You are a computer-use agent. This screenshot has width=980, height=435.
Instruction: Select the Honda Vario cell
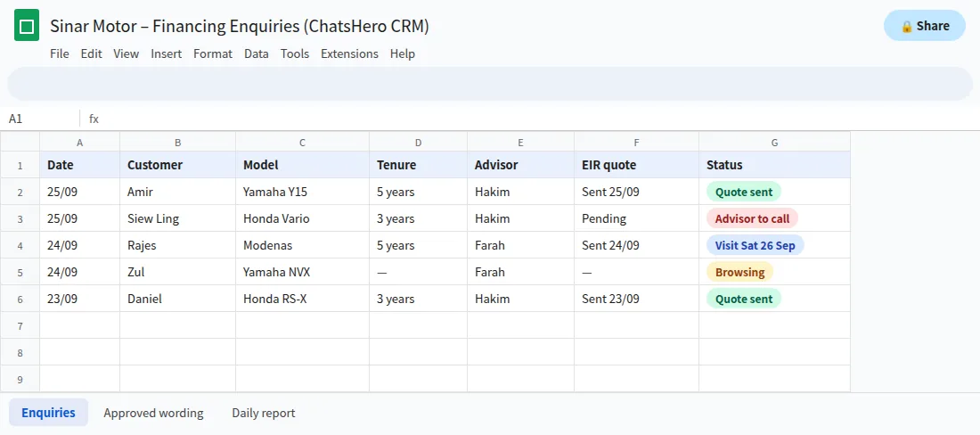tap(303, 218)
